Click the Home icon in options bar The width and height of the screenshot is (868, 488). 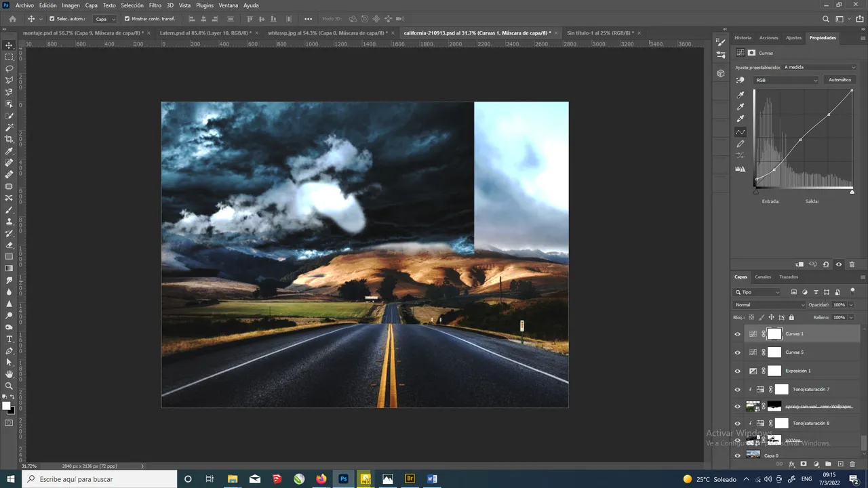(x=12, y=19)
